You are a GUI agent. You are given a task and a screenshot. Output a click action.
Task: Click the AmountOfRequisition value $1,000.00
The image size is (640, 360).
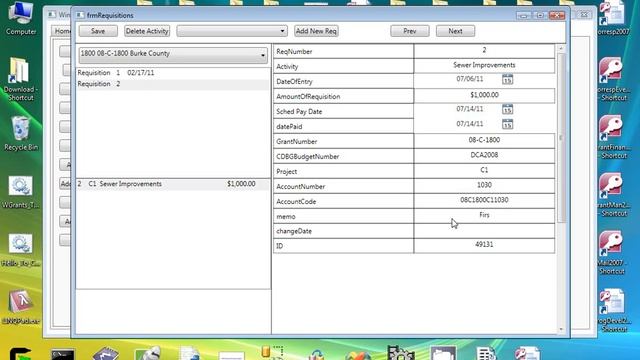point(484,95)
